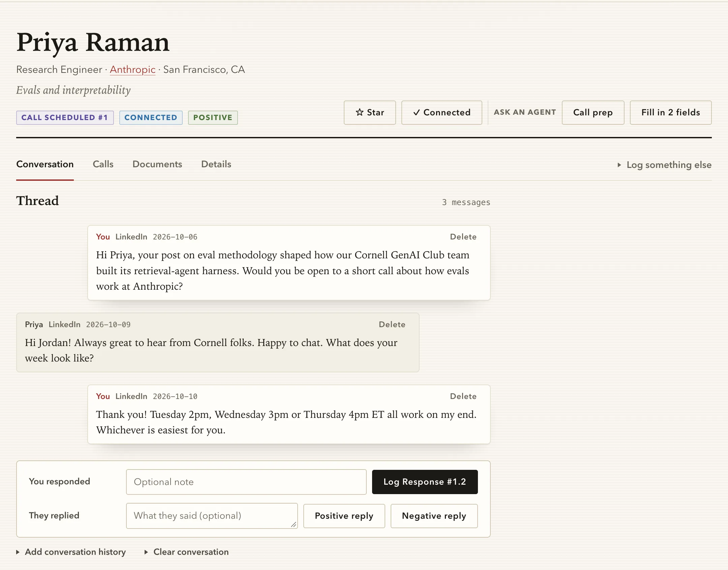Mark as Positive reply
Viewport: 728px width, 570px height.
[344, 516]
